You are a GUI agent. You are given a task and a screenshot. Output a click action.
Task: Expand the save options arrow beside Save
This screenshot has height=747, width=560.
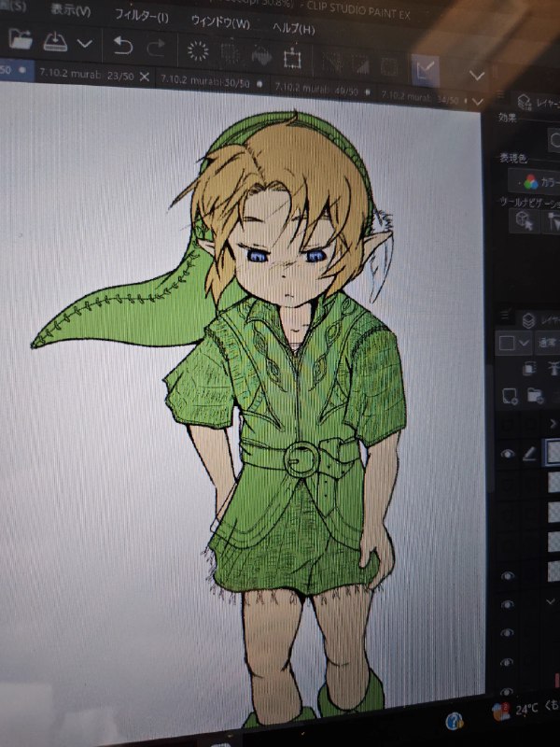pyautogui.click(x=84, y=44)
